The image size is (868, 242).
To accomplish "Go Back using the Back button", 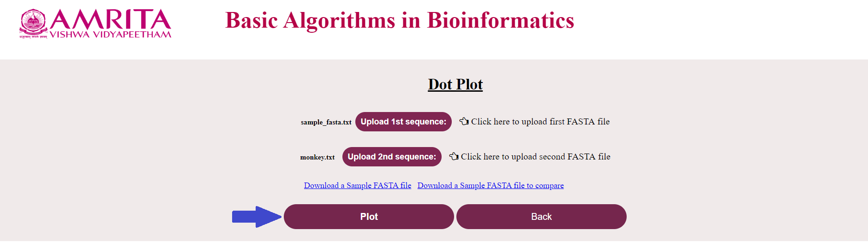I will 541,217.
